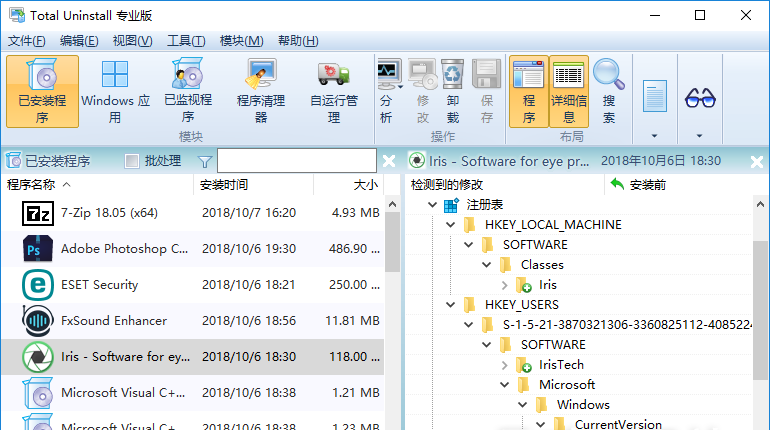Open the 自运行管理 module
This screenshot has height=430, width=770.
coord(334,91)
